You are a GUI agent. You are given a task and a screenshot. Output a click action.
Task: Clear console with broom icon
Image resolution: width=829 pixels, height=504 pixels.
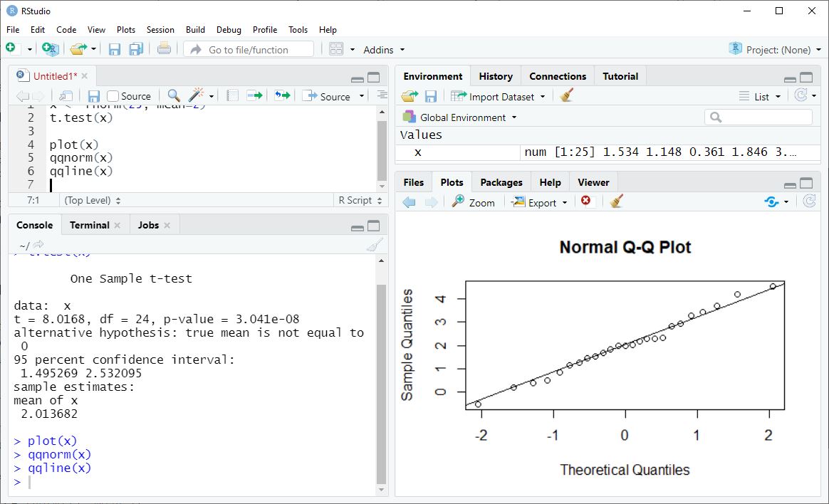click(x=374, y=246)
